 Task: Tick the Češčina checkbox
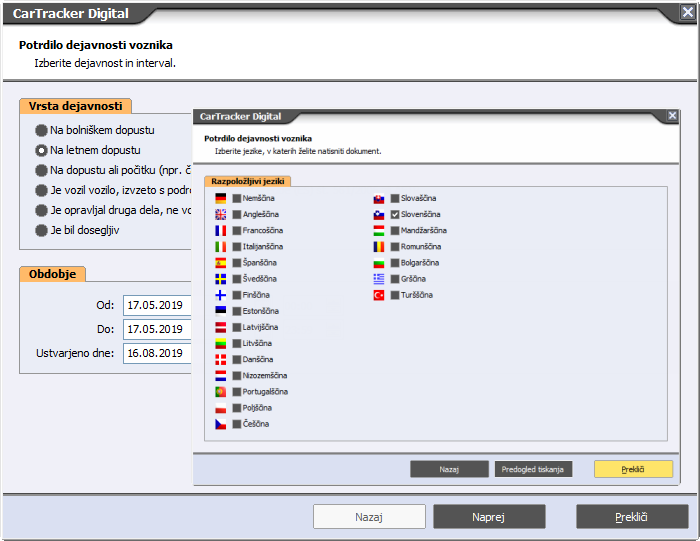237,424
